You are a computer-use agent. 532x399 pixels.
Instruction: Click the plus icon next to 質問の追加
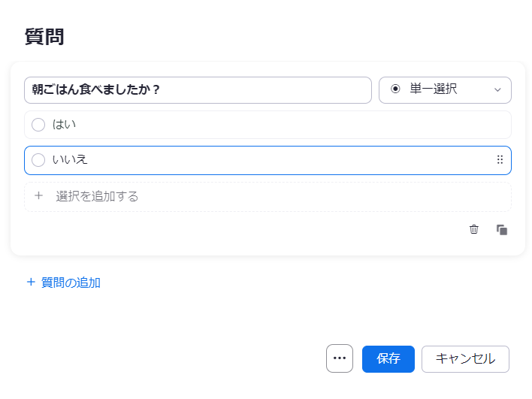(x=31, y=283)
